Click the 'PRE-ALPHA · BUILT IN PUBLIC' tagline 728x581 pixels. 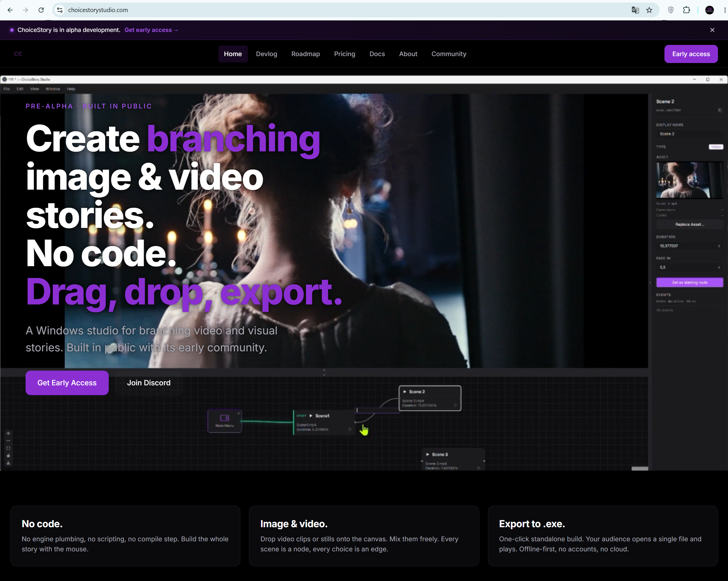click(x=89, y=106)
